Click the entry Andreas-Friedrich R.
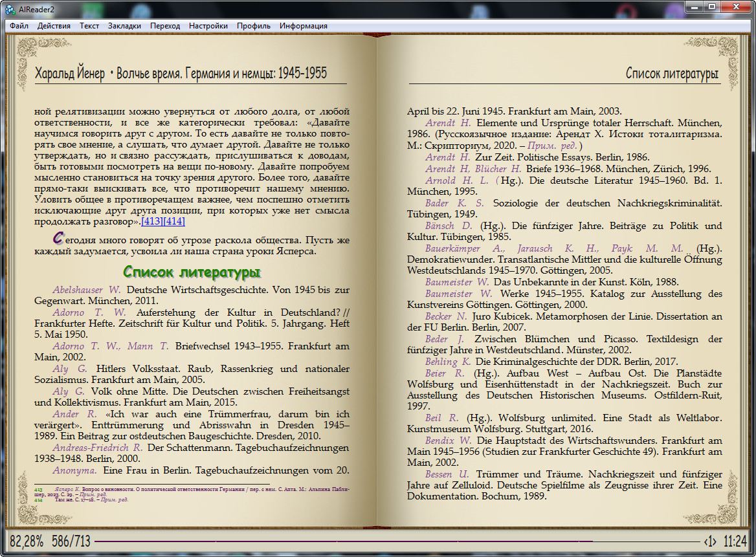Screen dimensions: 756x557 click(97, 448)
